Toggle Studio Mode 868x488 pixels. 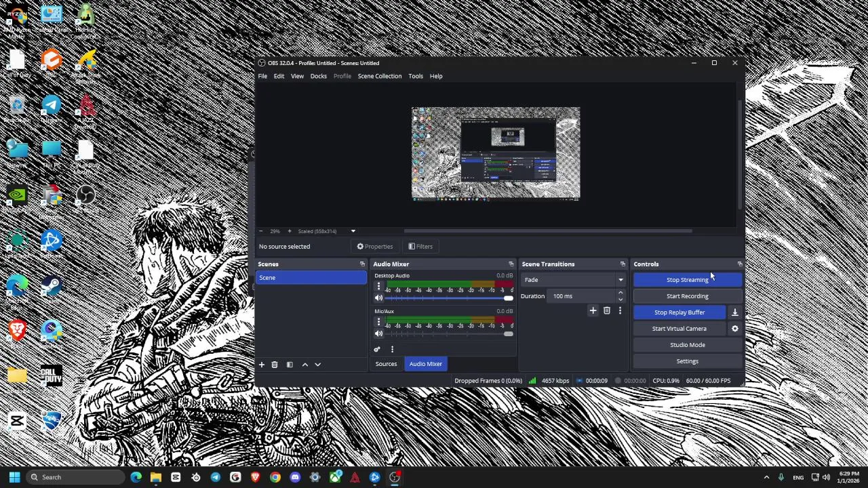687,345
